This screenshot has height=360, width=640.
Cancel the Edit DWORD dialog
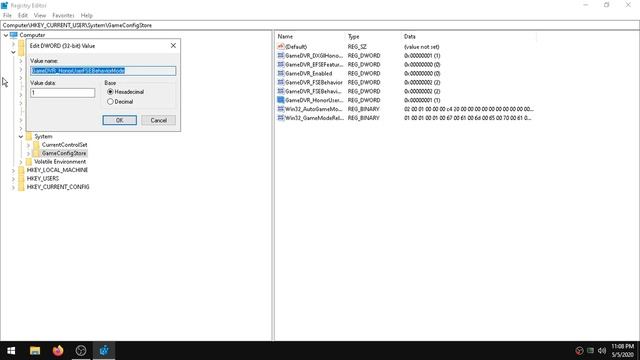coord(158,120)
